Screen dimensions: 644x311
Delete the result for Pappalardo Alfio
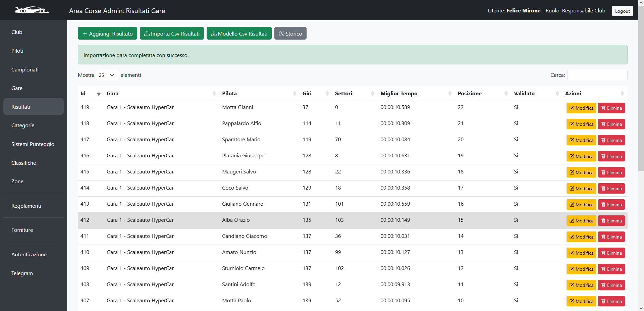611,124
